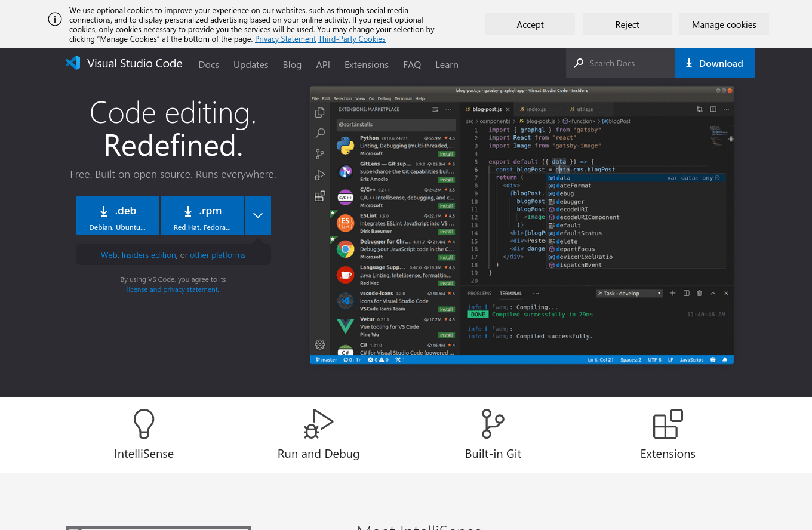Open the Extensions navigation link

click(x=367, y=64)
